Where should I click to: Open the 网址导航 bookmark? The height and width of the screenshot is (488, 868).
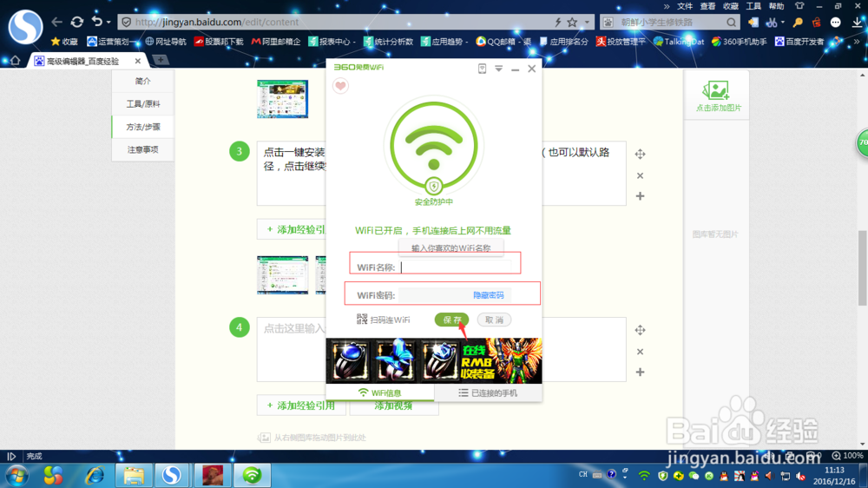tap(166, 42)
